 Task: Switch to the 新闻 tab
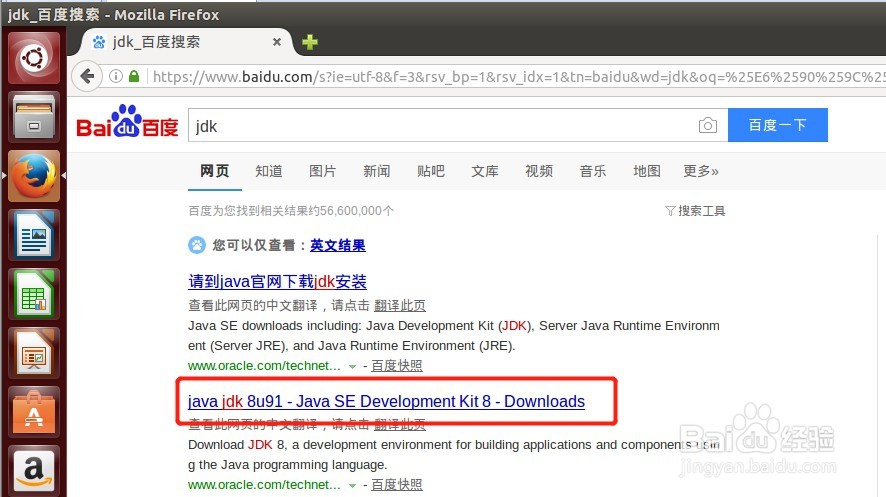pyautogui.click(x=376, y=171)
